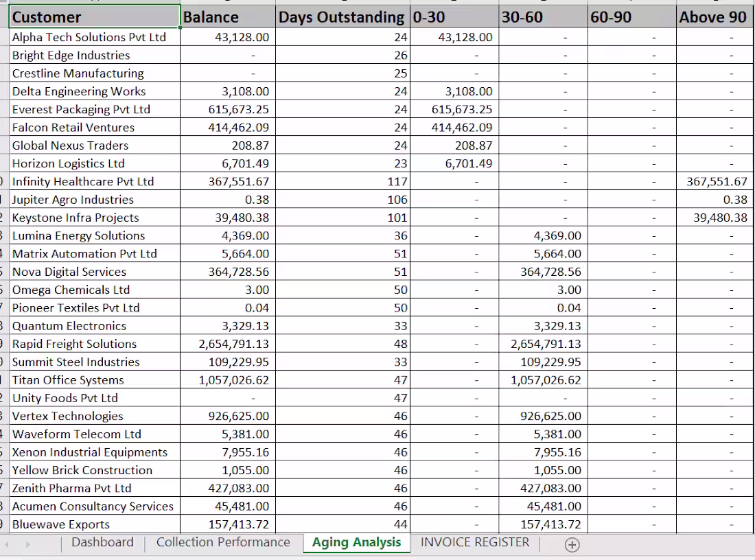Screen dimensions: 755x560
Task: Select Infinity Healthcare Pvt Ltd cell
Action: [x=95, y=182]
